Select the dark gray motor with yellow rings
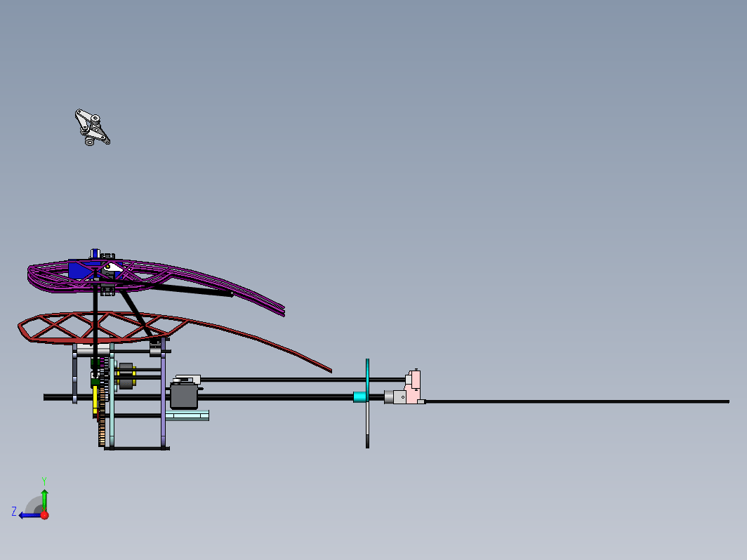This screenshot has width=747, height=560. (x=125, y=376)
